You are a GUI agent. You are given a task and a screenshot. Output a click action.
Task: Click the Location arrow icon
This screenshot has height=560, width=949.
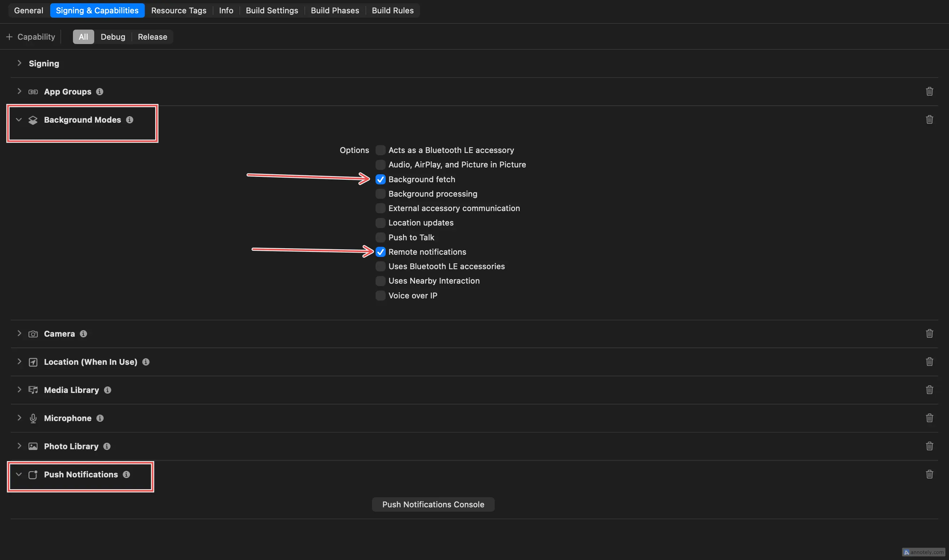coord(33,362)
